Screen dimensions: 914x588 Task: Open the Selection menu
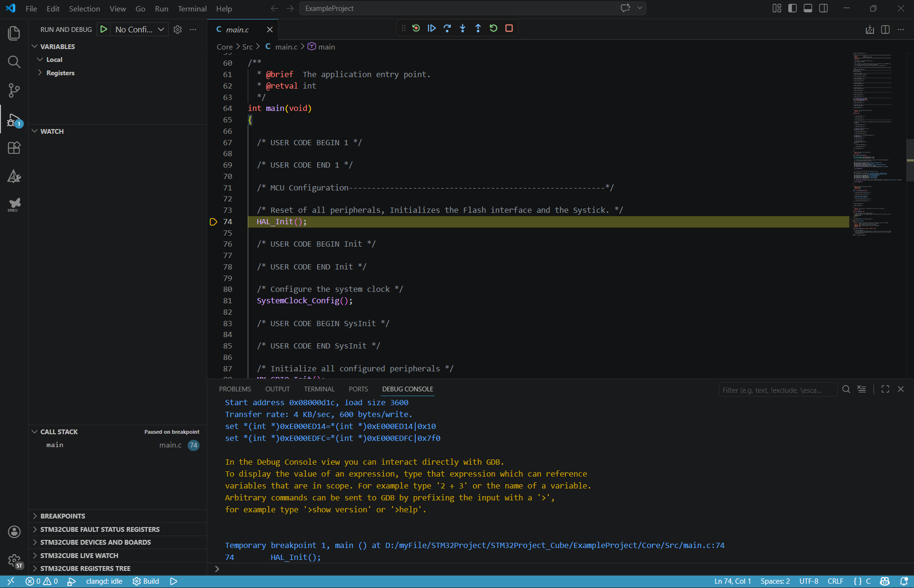click(x=84, y=9)
